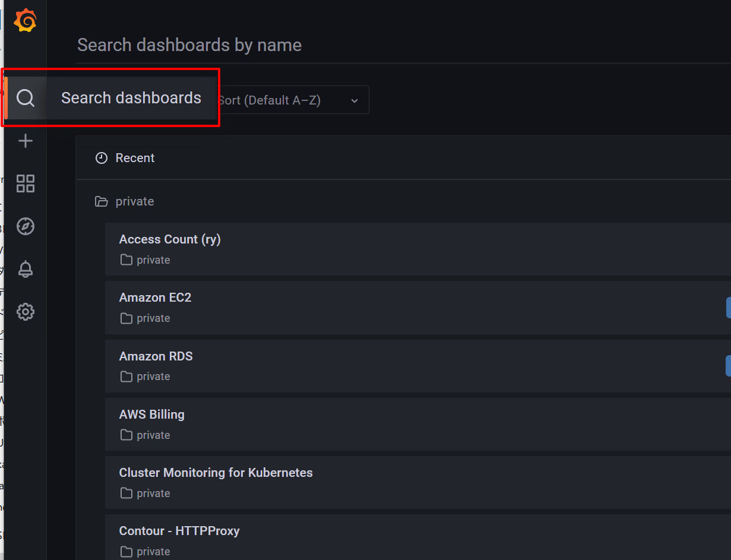Open the AWS Billing dashboard
The height and width of the screenshot is (560, 731).
(x=152, y=415)
